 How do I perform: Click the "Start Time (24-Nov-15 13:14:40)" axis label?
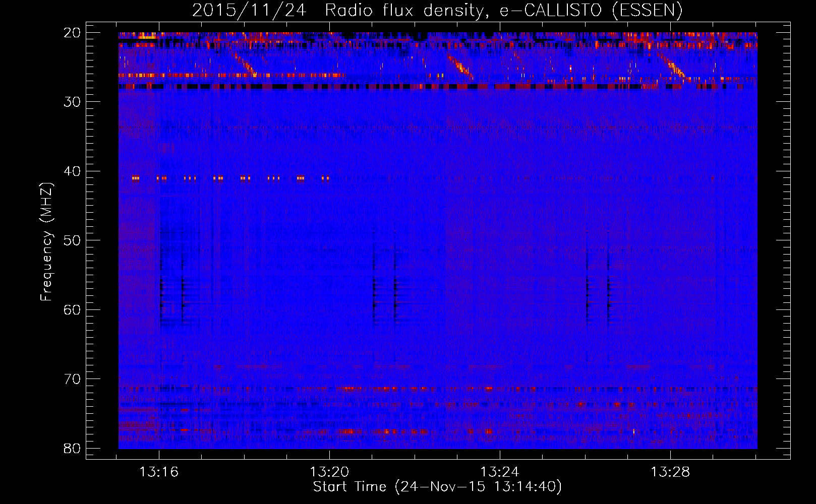[x=437, y=487]
